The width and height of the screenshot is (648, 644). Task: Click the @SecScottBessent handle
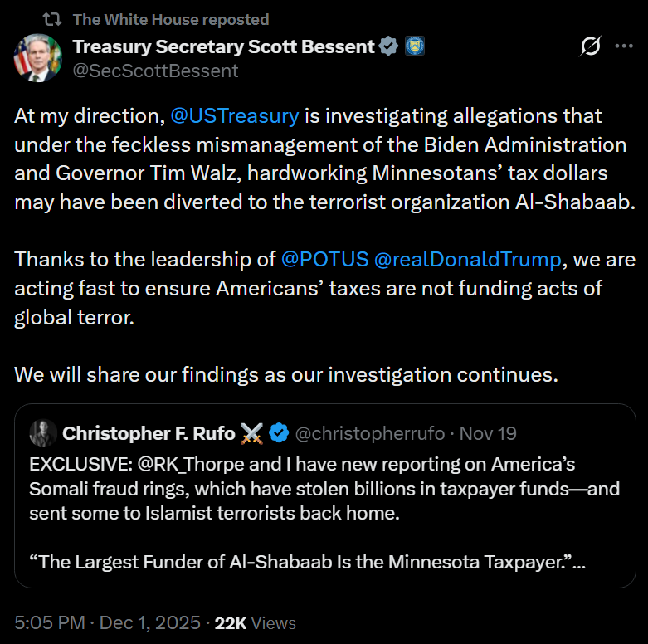click(x=155, y=71)
